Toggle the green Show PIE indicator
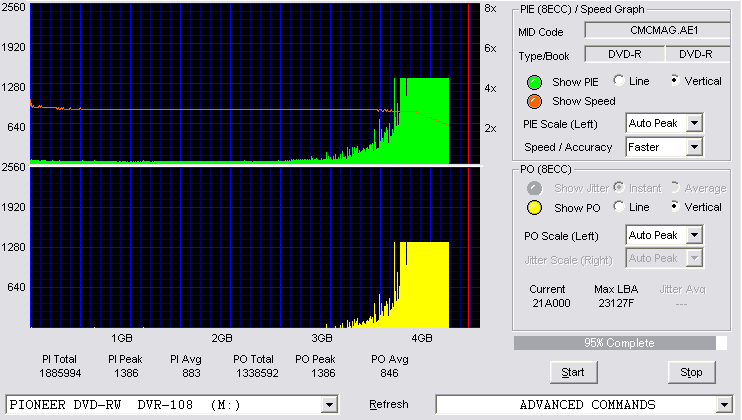The height and width of the screenshot is (420, 742). (534, 82)
